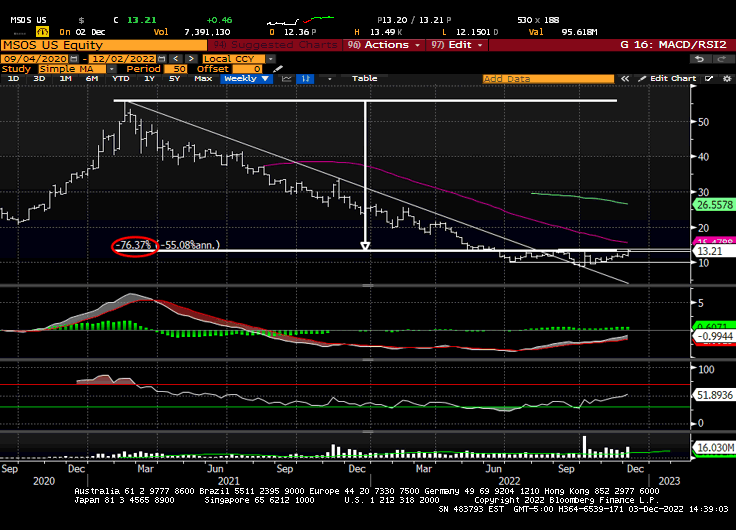The image size is (736, 530).
Task: Set range to 3D
Action: coord(39,78)
